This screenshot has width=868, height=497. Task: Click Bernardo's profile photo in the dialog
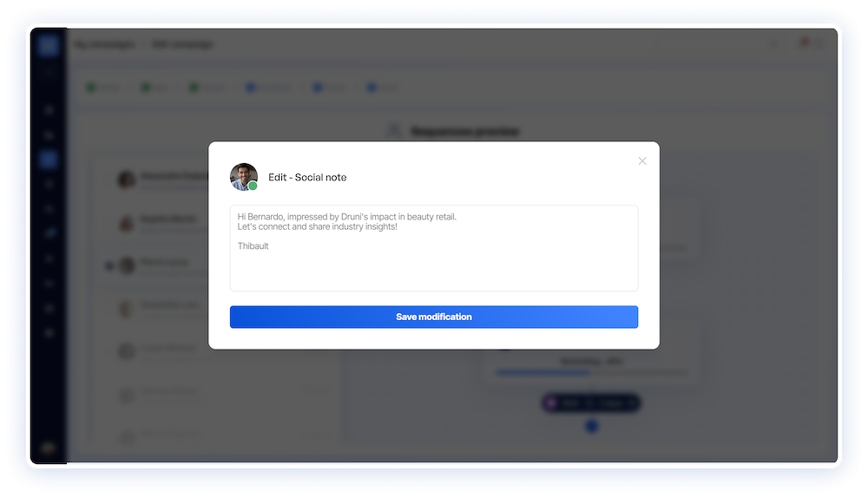click(244, 177)
